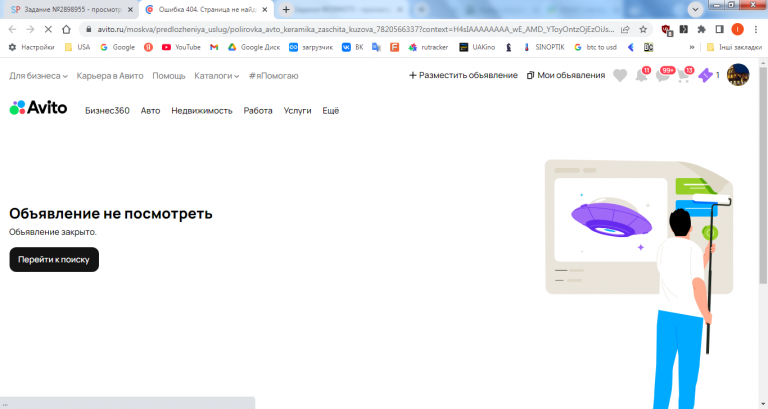Screen dimensions: 768x409
Task: Open the Карьера в Авито link
Action: [110, 76]
